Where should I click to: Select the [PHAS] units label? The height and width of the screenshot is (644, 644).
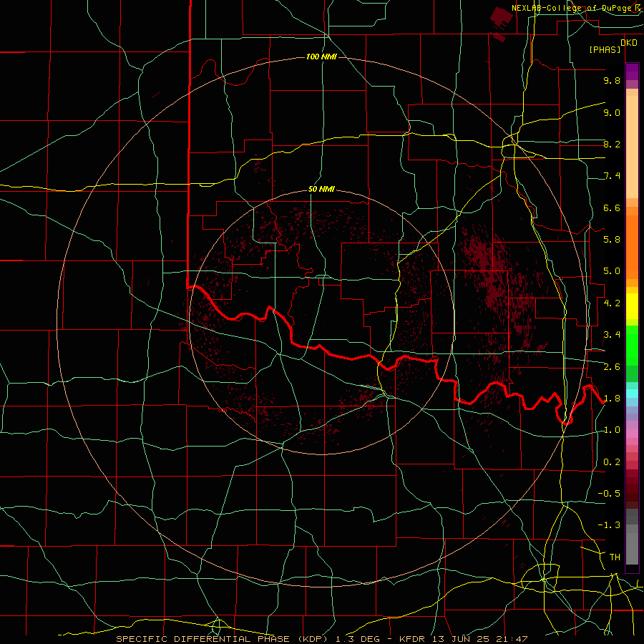pyautogui.click(x=605, y=49)
